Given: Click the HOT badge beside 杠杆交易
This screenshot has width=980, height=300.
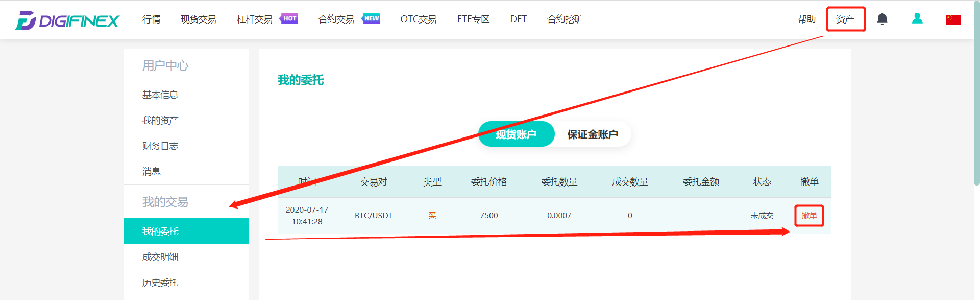Looking at the screenshot, I should pyautogui.click(x=289, y=18).
